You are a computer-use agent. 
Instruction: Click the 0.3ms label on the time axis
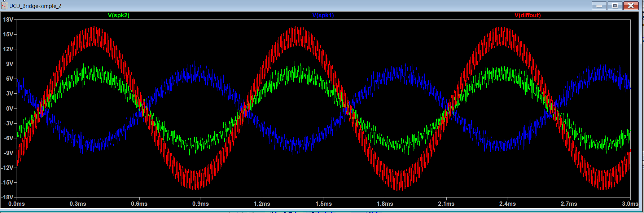[78, 204]
